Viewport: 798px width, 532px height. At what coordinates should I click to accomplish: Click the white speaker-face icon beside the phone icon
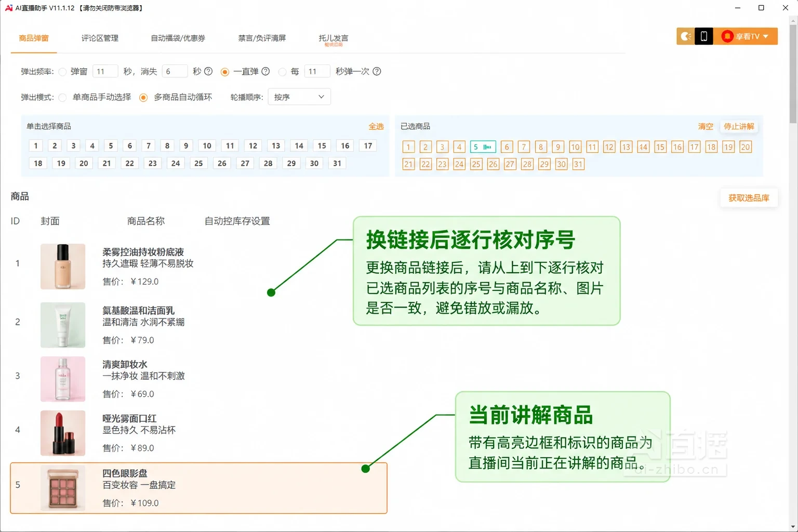pos(686,36)
